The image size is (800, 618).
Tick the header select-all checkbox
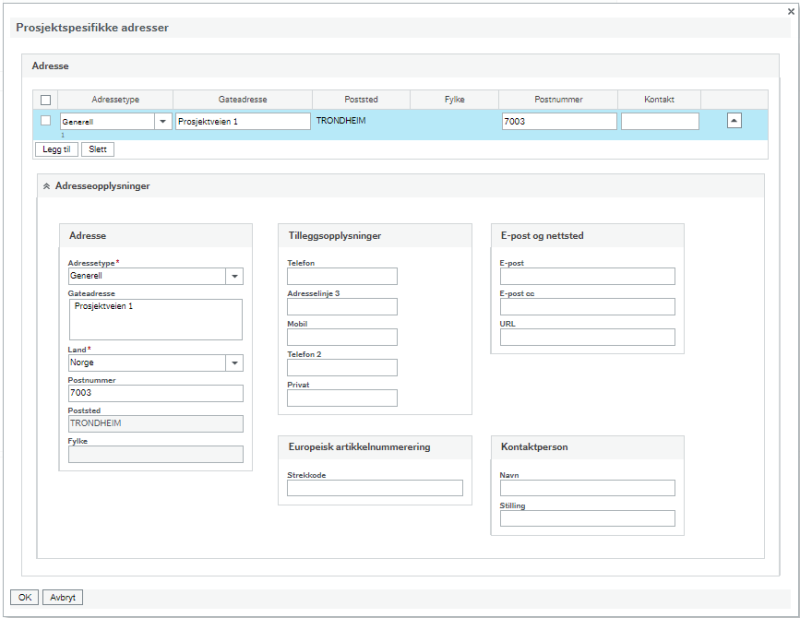(45, 100)
